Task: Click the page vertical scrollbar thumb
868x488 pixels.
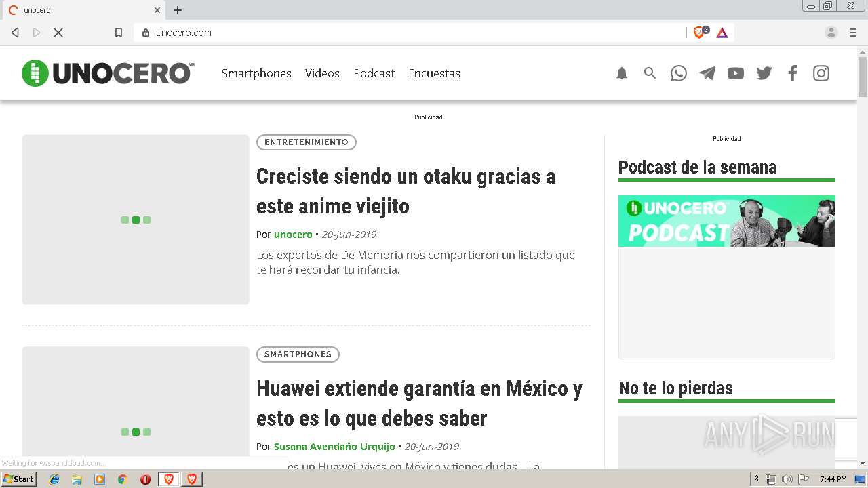Action: pos(863,77)
